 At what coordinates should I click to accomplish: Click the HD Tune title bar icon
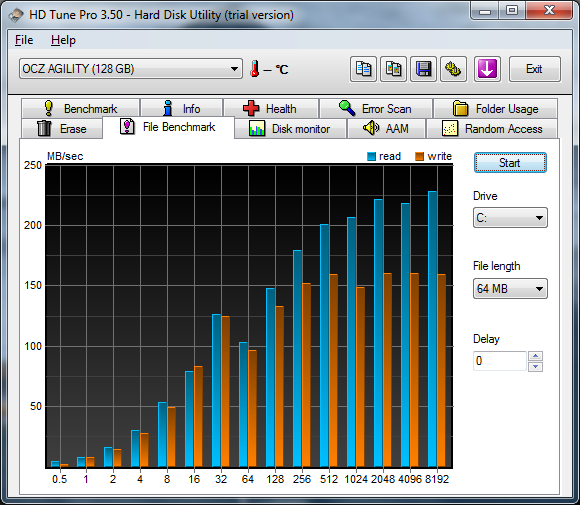[17, 15]
